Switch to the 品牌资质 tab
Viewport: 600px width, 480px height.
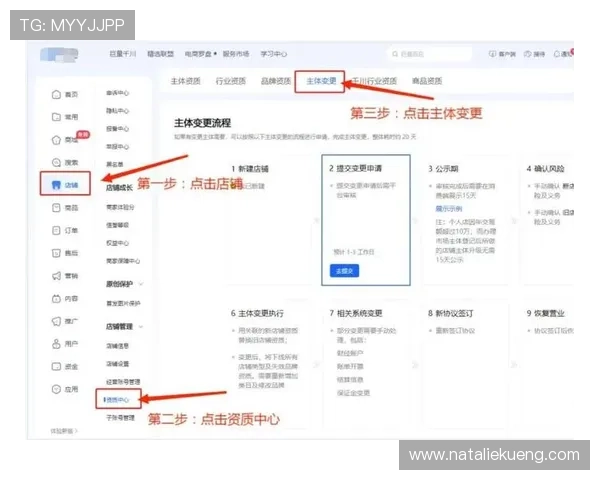point(276,81)
